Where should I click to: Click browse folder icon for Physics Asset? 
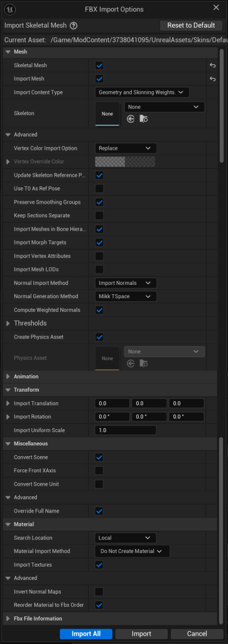point(143,364)
